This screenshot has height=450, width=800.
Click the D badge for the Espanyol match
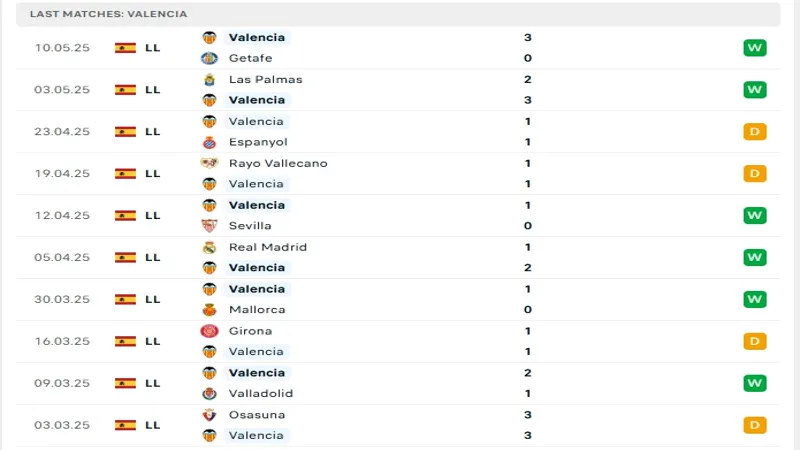(x=754, y=131)
